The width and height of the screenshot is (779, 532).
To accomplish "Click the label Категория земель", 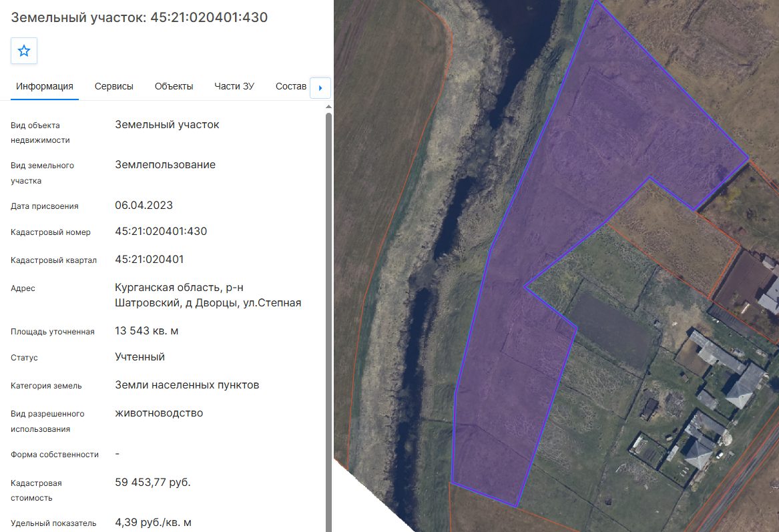I will 46,385.
